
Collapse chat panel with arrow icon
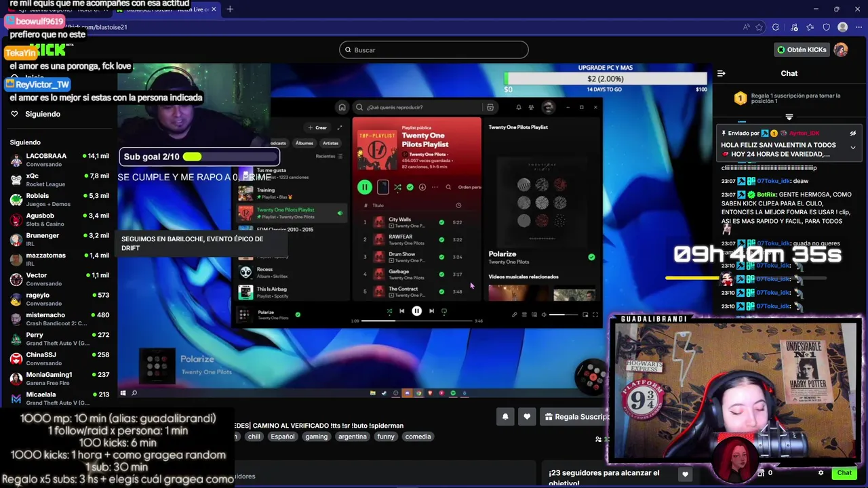point(722,73)
